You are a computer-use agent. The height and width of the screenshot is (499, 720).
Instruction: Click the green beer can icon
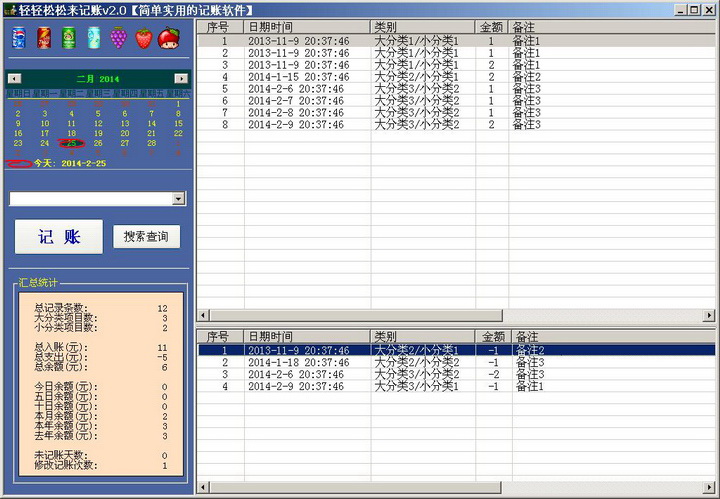coord(69,38)
